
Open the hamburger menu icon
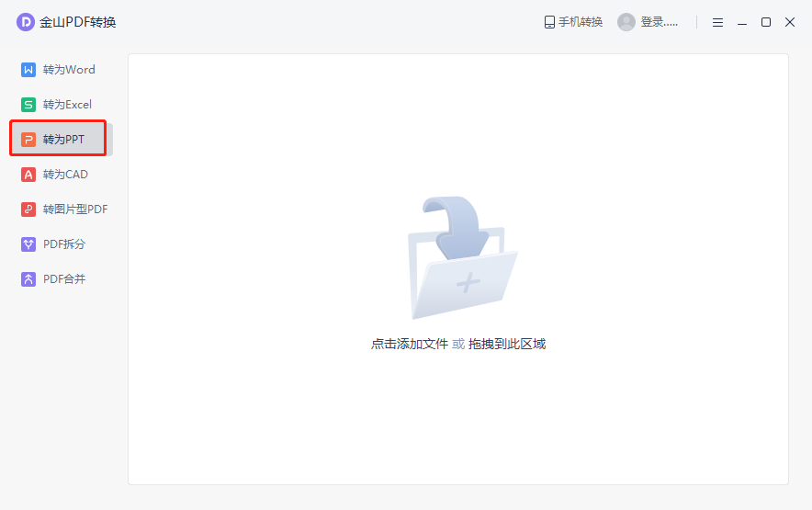coord(717,22)
